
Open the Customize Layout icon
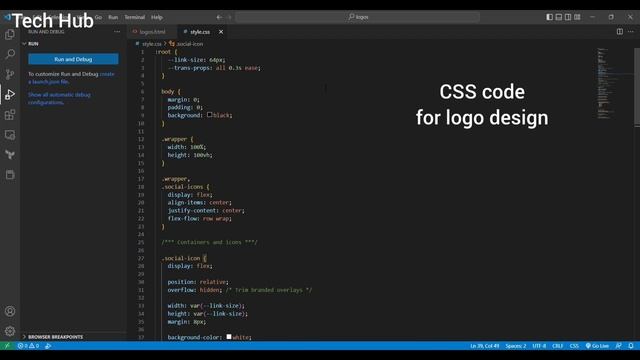[x=577, y=17]
